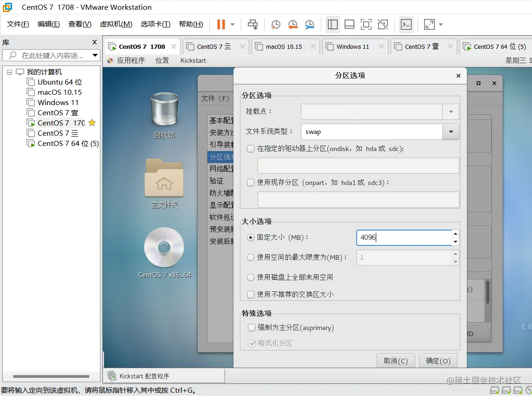
Task: Toggle the library sidebar view icon
Action: [x=332, y=25]
